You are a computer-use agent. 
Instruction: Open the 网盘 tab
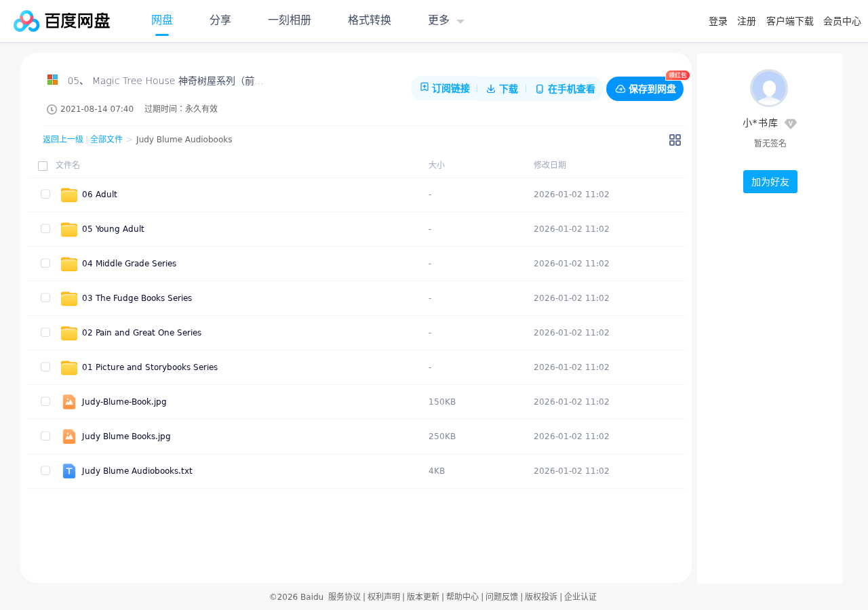click(162, 20)
